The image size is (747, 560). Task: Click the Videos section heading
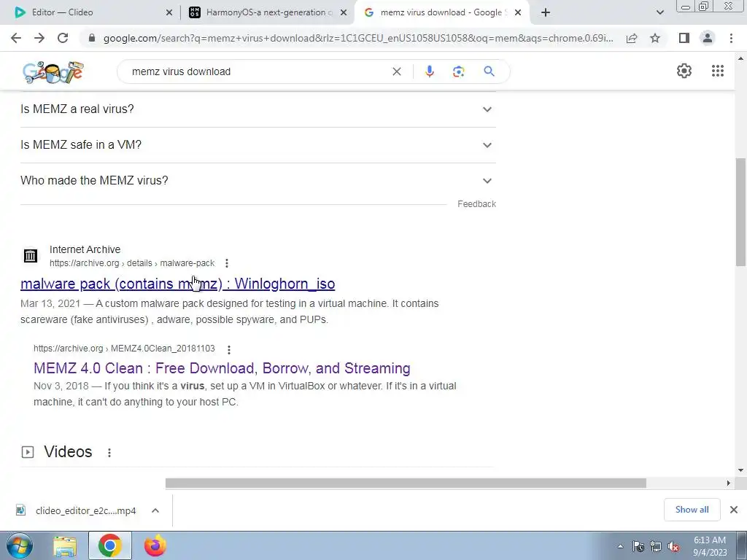coord(68,451)
